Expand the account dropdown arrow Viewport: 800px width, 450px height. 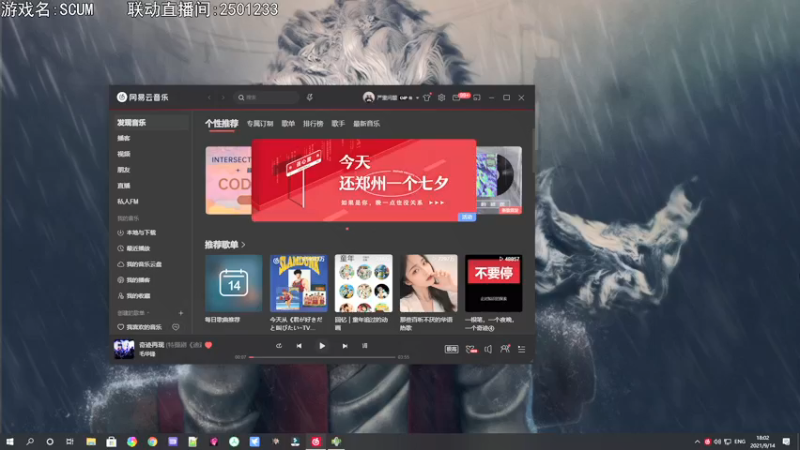417,98
